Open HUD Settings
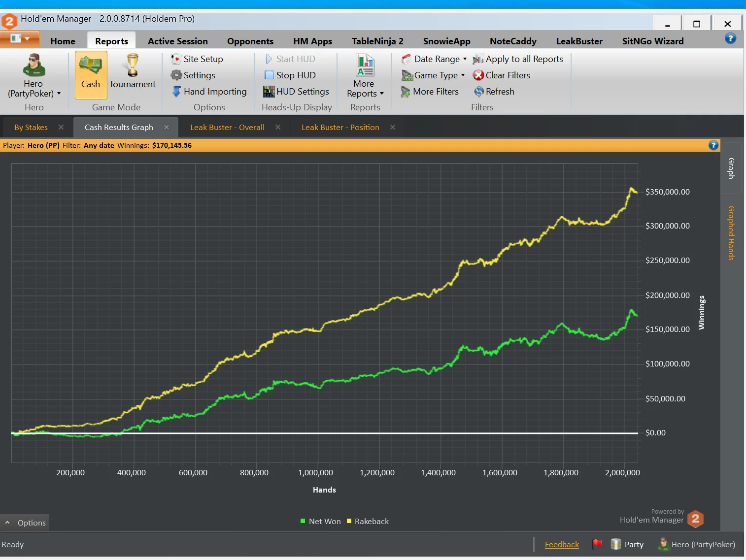The image size is (746, 560). coord(302,92)
